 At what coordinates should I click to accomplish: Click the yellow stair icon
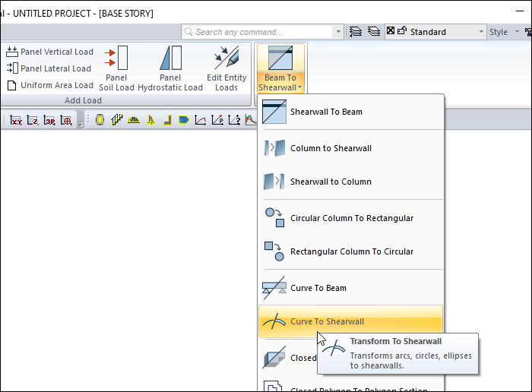(x=117, y=120)
